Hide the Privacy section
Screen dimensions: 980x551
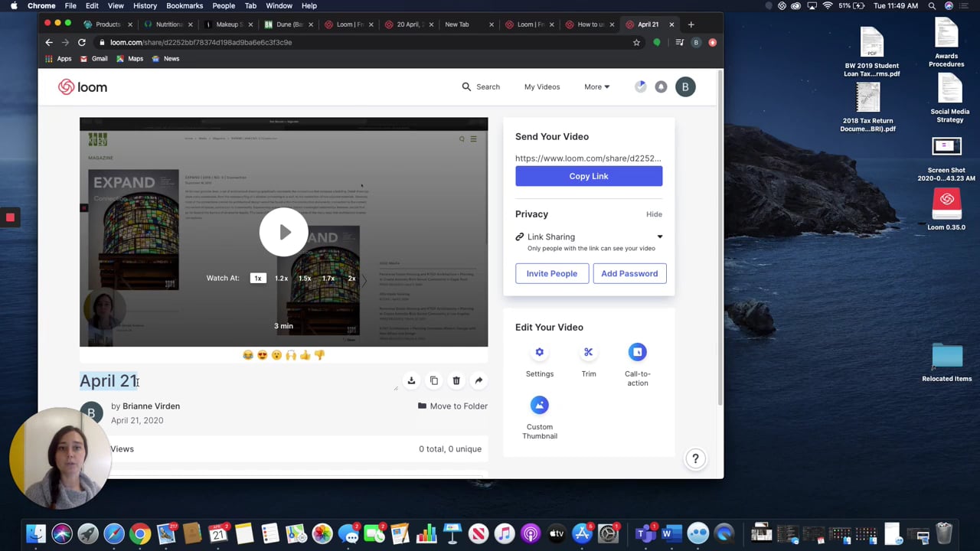click(654, 214)
